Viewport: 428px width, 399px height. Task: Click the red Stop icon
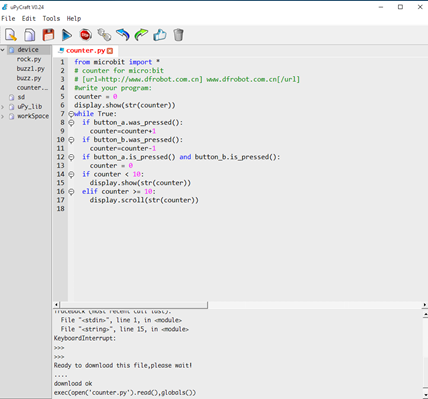tap(86, 35)
